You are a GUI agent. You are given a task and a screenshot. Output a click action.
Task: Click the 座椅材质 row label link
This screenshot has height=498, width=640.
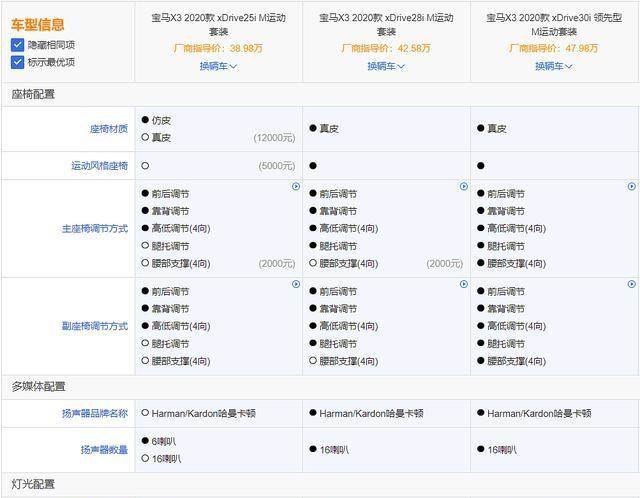109,129
